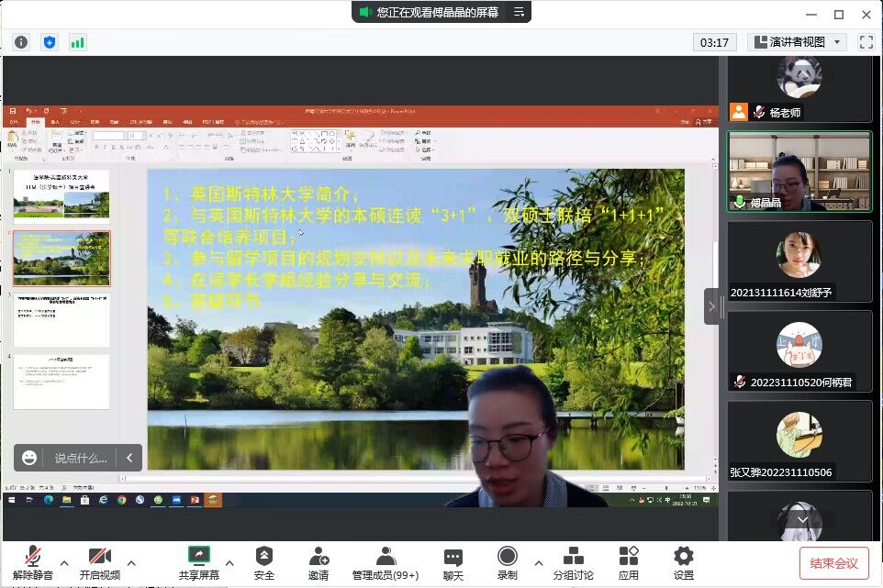Open Internet Explorer on shared taskbar
This screenshot has width=883, height=588.
pos(103,500)
